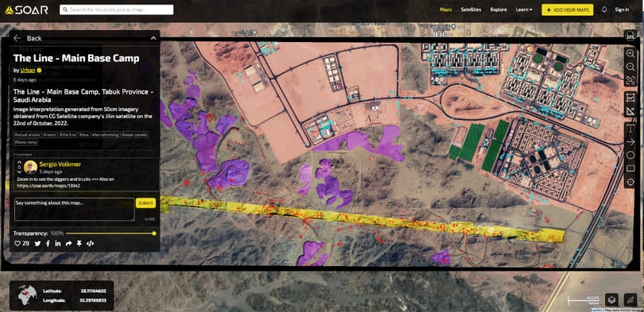Zoom in with the magnifier plus icon
Viewport: 644px width, 312px height.
[630, 53]
